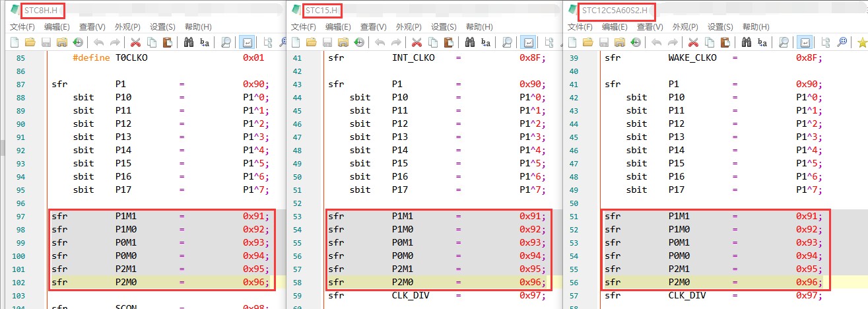Click New file icon in STC15.H window

click(296, 42)
